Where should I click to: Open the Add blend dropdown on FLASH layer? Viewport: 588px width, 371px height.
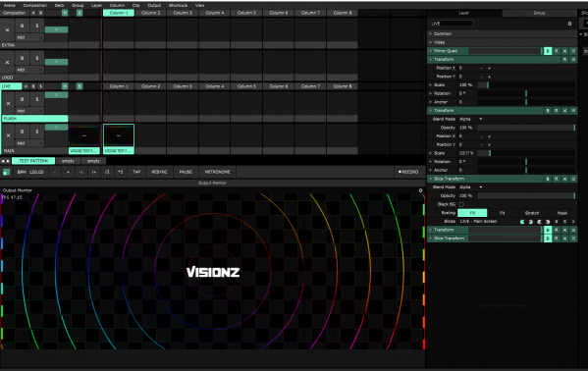[x=29, y=111]
